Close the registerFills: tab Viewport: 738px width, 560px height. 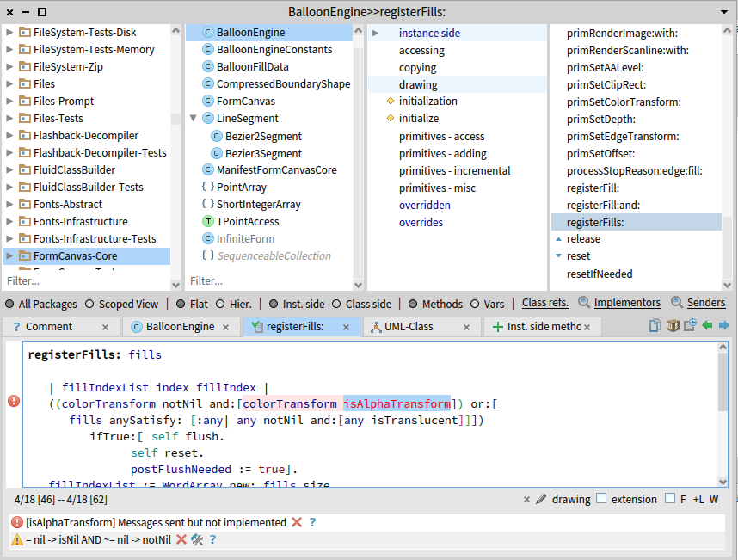coord(346,327)
